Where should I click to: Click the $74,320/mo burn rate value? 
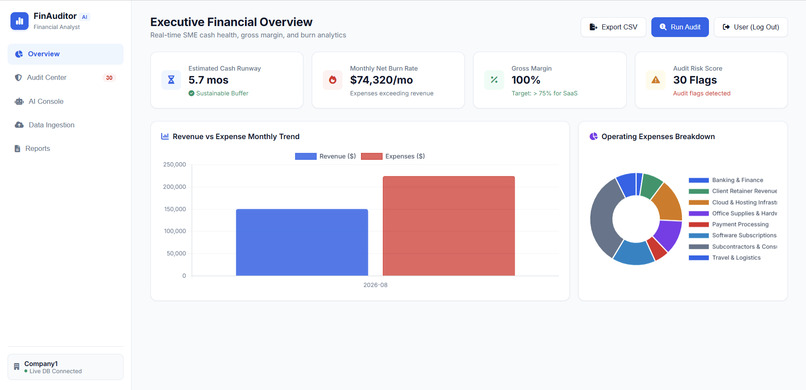[x=381, y=80]
